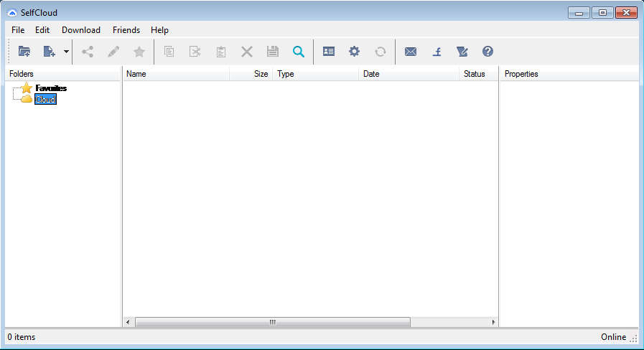The height and width of the screenshot is (350, 644).
Task: Open the contact card toolbar icon
Action: [x=329, y=52]
